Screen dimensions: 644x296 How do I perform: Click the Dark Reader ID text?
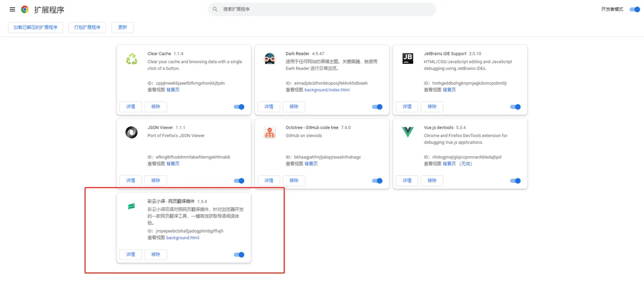pyautogui.click(x=327, y=83)
